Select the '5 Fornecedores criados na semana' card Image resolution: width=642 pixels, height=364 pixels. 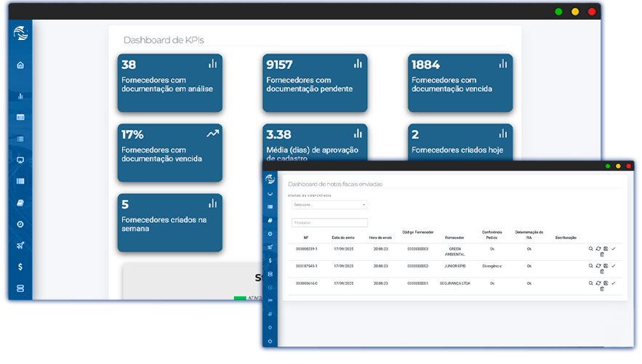tap(170, 222)
